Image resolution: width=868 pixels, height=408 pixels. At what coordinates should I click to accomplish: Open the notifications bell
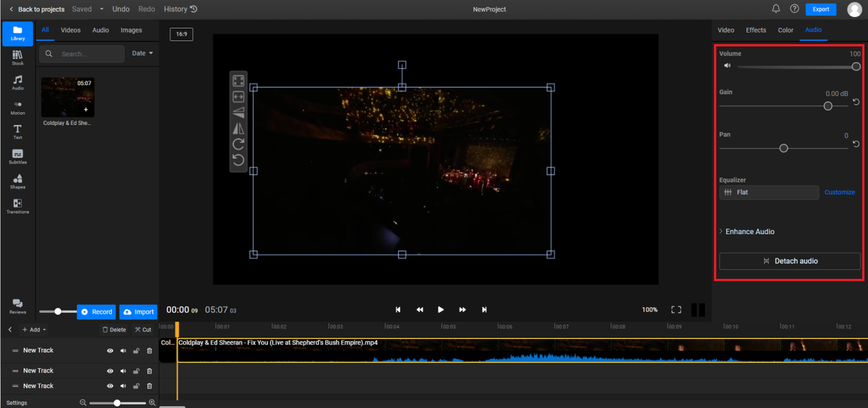(776, 9)
